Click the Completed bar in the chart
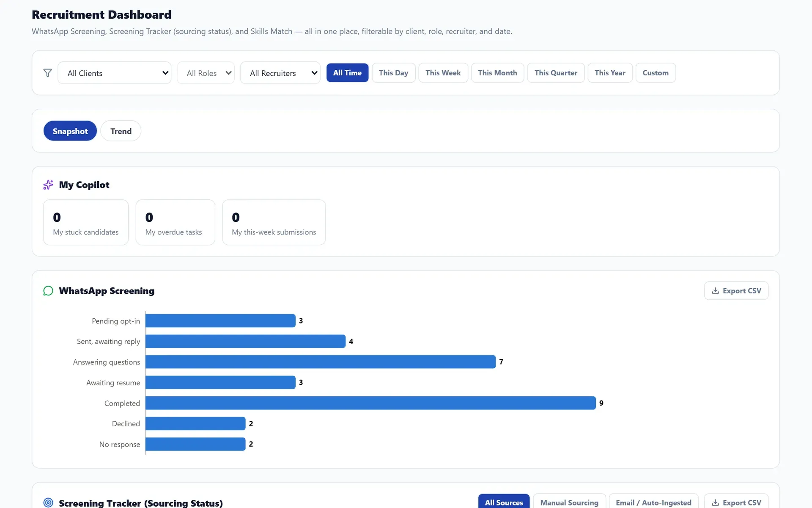 pos(370,403)
